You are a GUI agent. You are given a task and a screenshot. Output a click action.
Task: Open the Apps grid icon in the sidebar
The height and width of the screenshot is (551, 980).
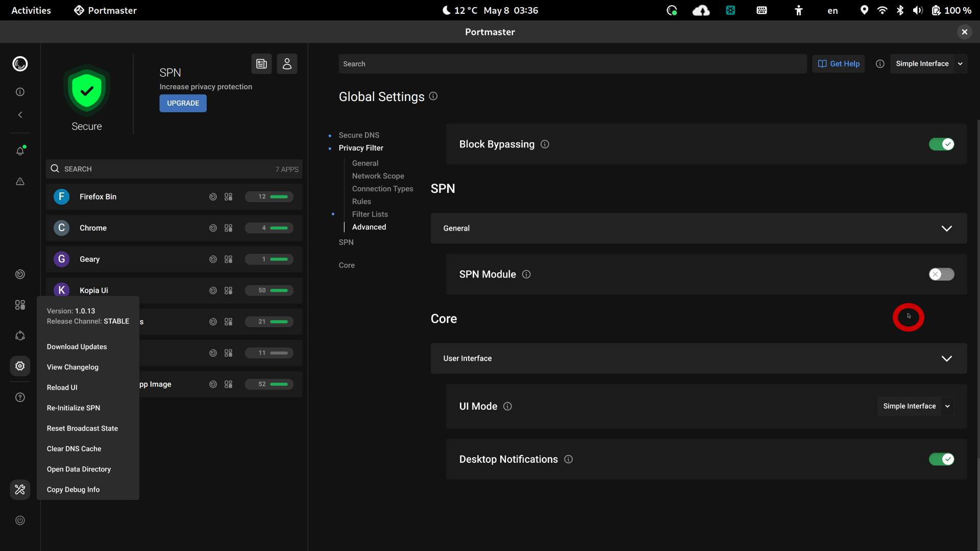tap(20, 305)
